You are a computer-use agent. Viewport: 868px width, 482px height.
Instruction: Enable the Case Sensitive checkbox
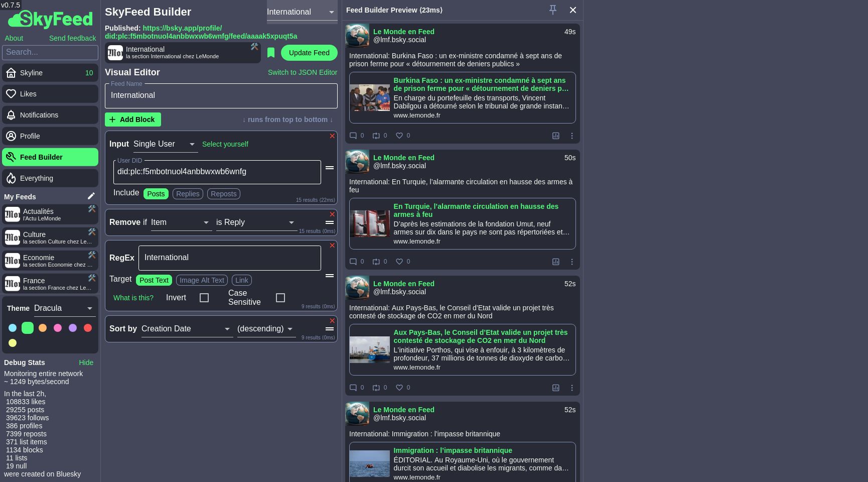pos(280,297)
